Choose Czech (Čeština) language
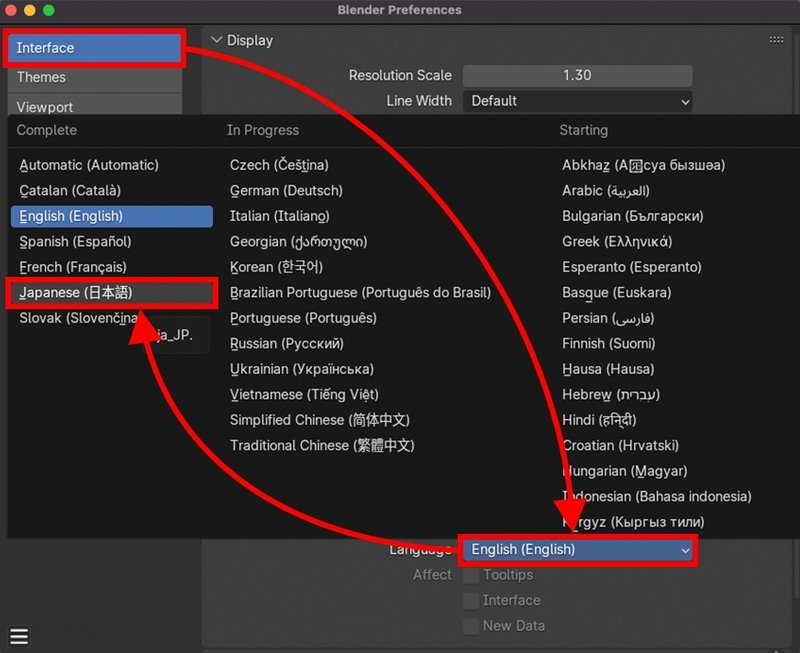Screen dimensions: 800x653 click(279, 165)
